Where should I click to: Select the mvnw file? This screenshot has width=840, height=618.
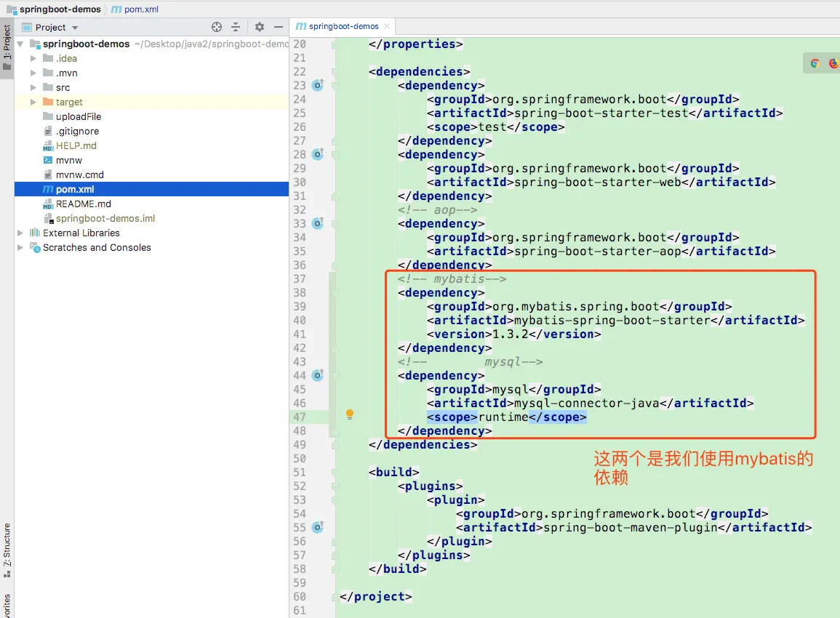[68, 160]
